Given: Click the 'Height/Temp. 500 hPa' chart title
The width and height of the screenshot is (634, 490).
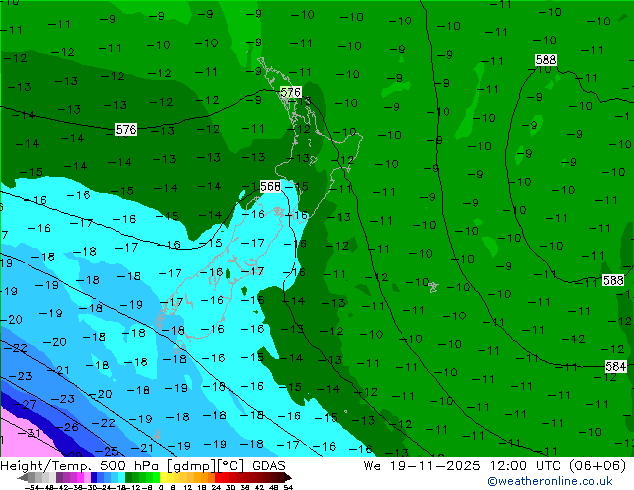Looking at the screenshot, I should point(81,466).
